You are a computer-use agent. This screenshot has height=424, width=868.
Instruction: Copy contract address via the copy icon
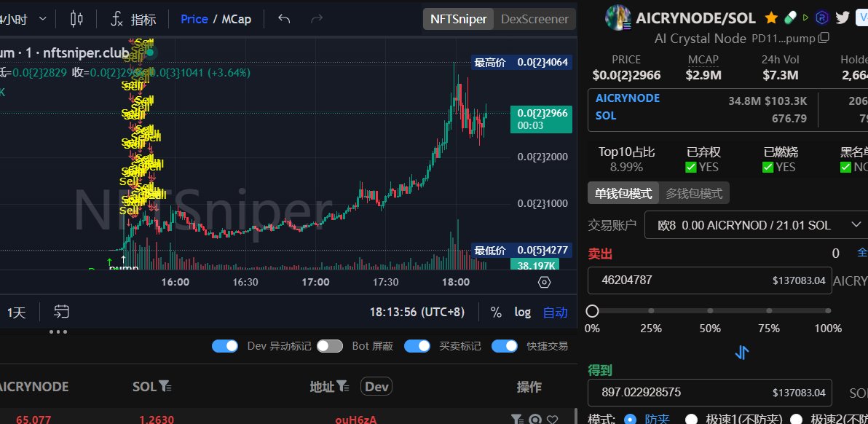pyautogui.click(x=824, y=38)
